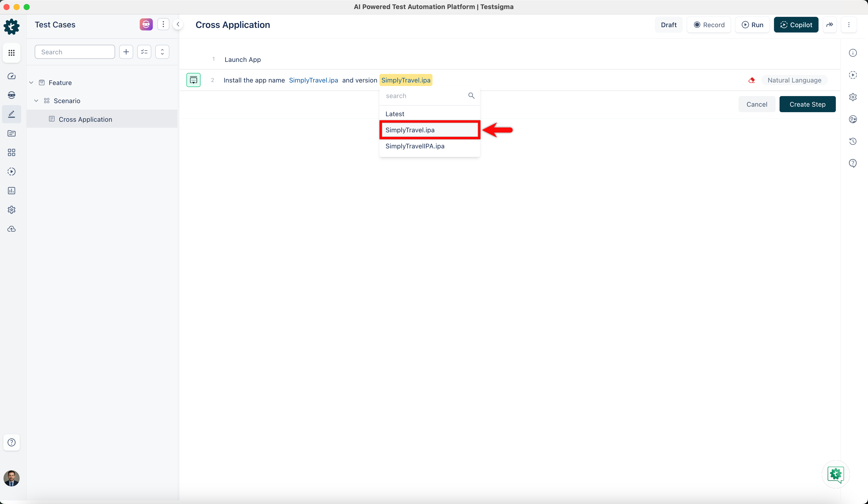This screenshot has width=868, height=504.
Task: Click the app name SimplyTravel.ipa link
Action: point(313,80)
